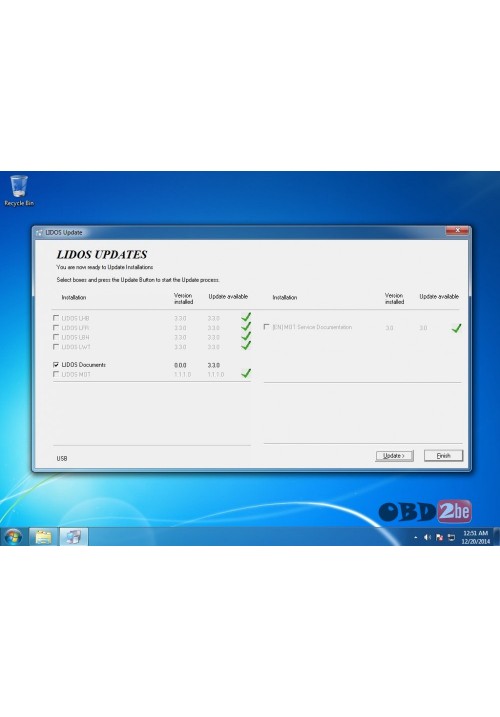Toggle the LIDOS MDT checkbox
The height and width of the screenshot is (717, 500).
(56, 374)
